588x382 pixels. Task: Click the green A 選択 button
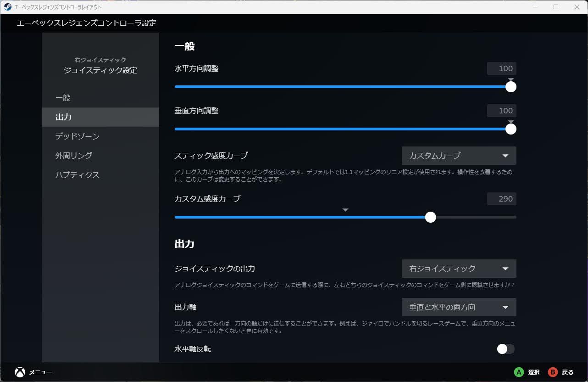click(x=526, y=372)
